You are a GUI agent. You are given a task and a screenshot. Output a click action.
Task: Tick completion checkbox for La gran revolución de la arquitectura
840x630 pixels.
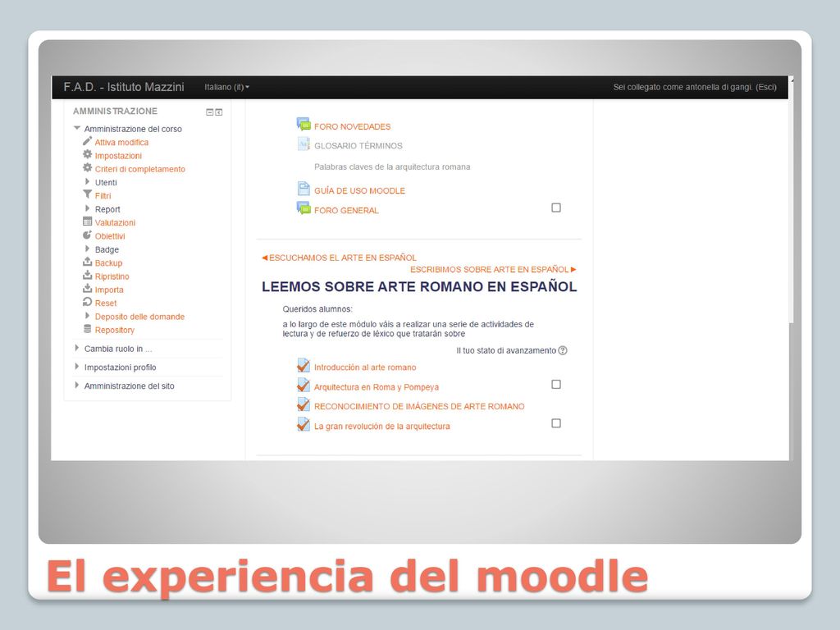coord(556,423)
